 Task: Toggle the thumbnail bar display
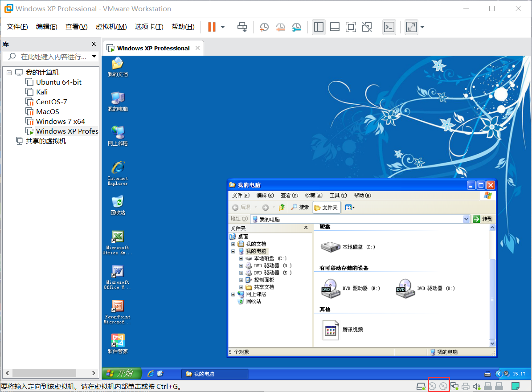[335, 27]
